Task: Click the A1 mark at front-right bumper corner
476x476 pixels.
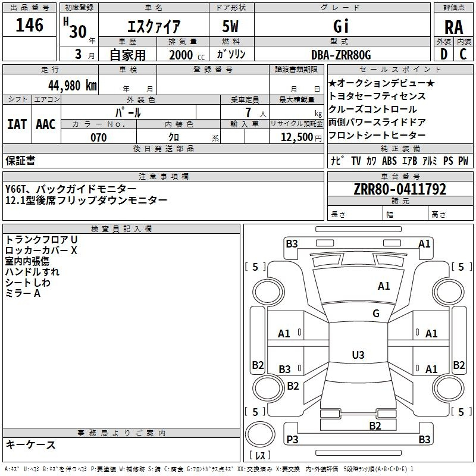Action: click(x=424, y=243)
